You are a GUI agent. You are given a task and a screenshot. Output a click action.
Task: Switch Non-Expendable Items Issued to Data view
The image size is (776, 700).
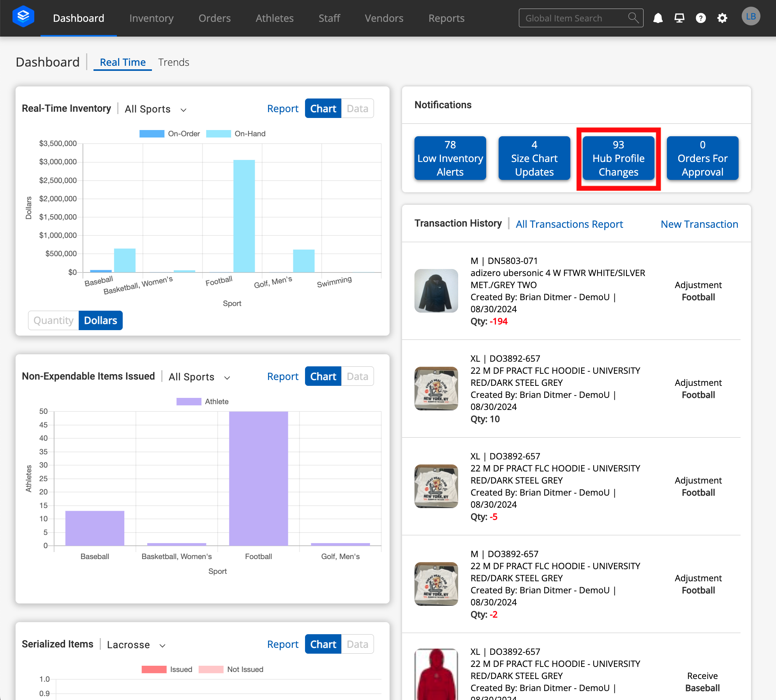(x=357, y=376)
